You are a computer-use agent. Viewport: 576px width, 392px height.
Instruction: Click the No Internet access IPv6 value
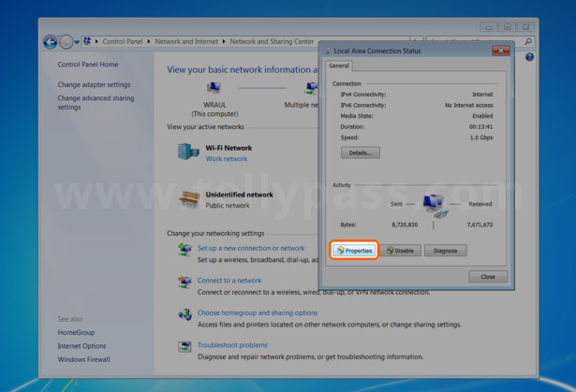[468, 106]
